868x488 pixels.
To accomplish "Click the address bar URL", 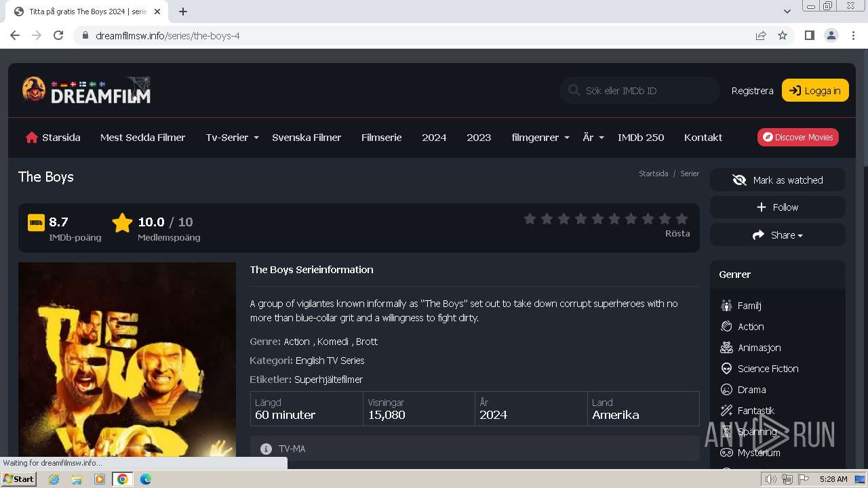I will coord(167,36).
